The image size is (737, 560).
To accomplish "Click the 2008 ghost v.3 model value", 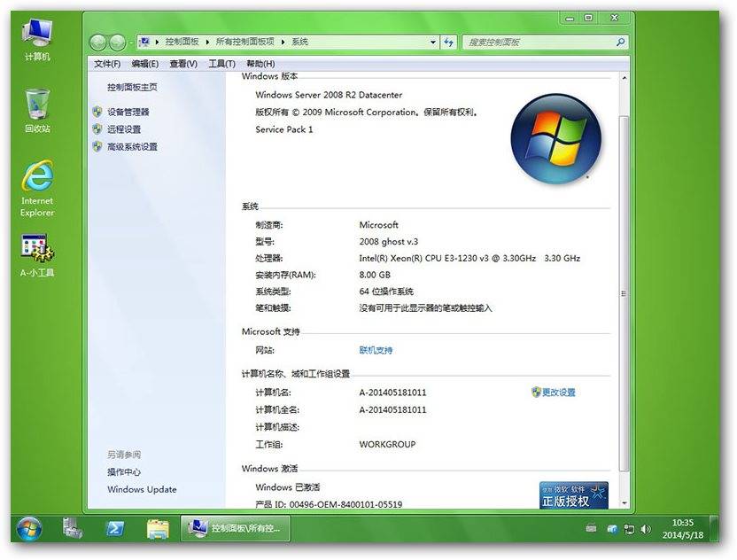I will click(388, 241).
